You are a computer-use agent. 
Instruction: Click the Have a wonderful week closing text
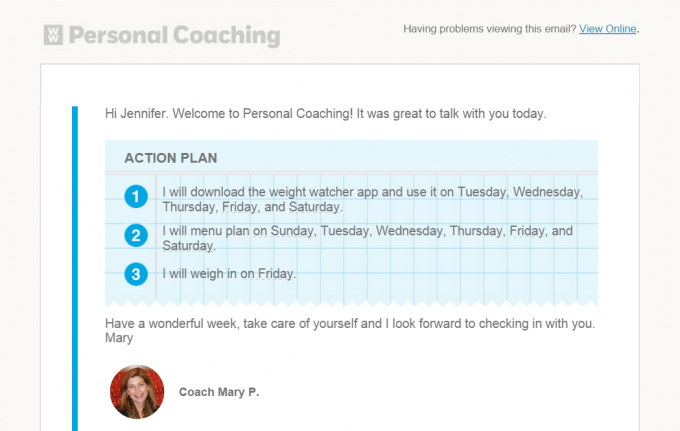pos(350,323)
